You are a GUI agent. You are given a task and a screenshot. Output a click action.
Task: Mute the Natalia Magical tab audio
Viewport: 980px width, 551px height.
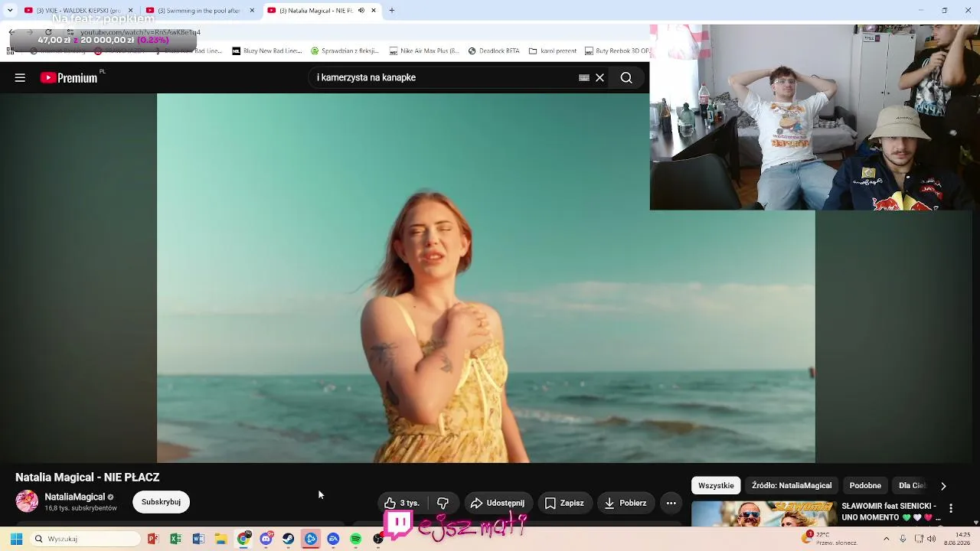tap(361, 11)
